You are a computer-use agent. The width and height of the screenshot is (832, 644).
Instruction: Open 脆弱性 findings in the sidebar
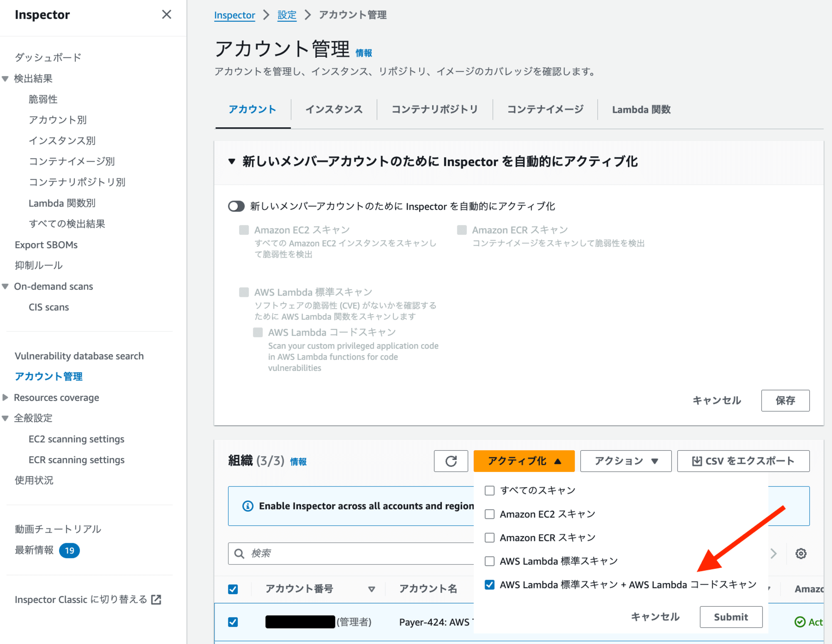tap(43, 99)
